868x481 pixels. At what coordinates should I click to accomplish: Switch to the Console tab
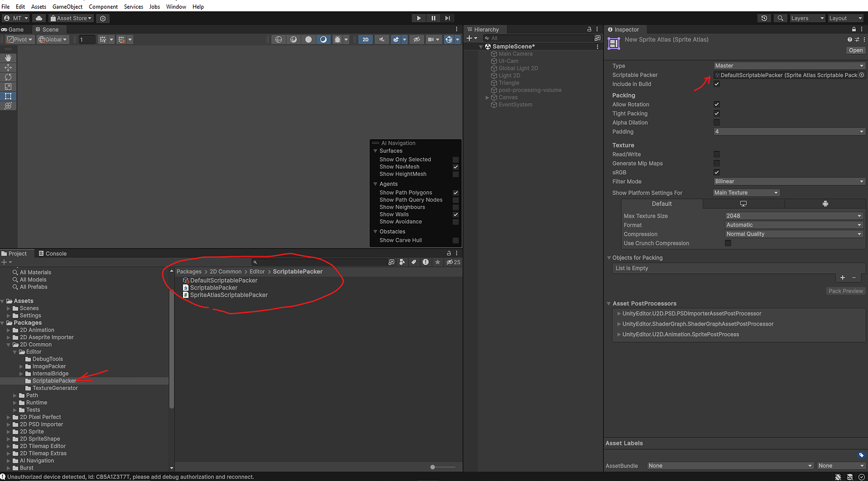(53, 253)
